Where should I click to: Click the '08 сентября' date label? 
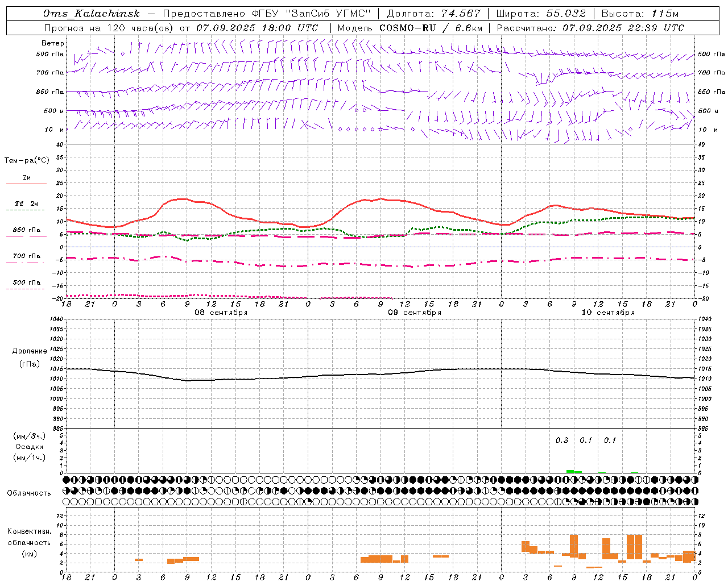coord(221,313)
